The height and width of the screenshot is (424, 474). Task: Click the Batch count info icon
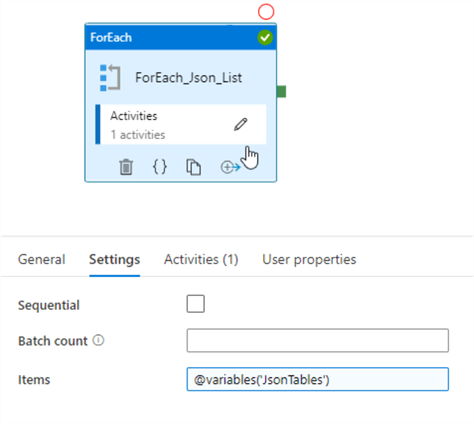98,340
